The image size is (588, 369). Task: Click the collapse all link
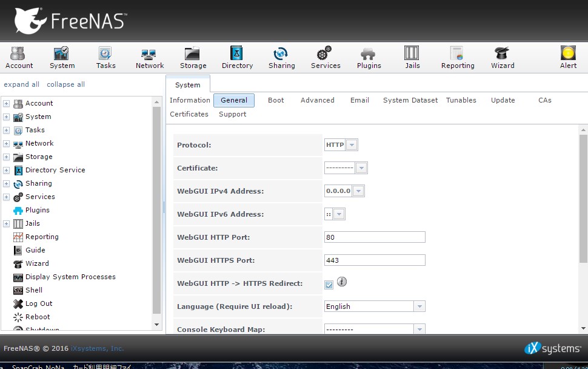click(65, 84)
